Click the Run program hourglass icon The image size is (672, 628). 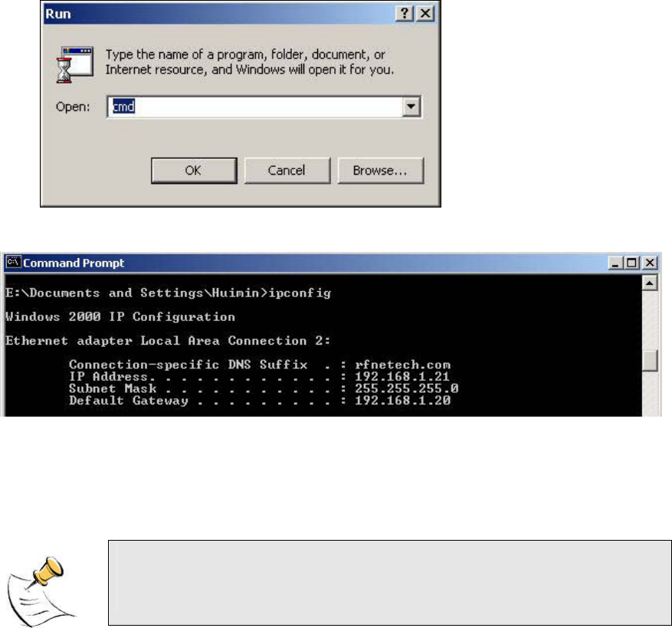pos(74,64)
